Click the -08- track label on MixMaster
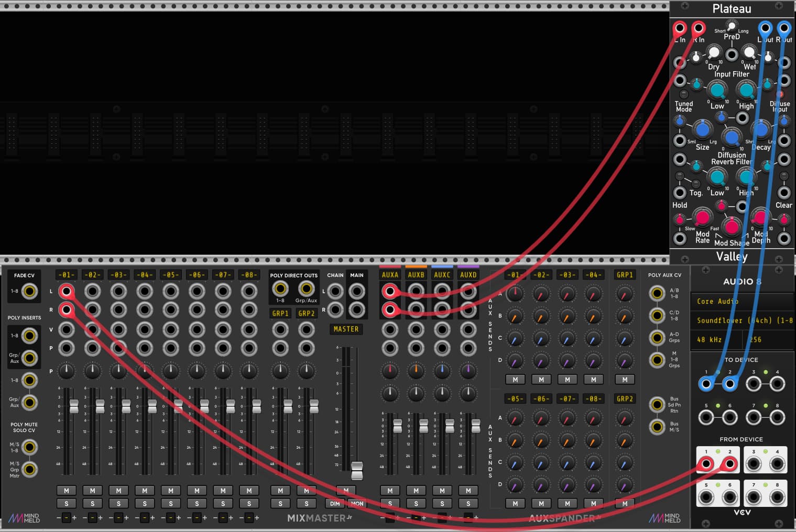The width and height of the screenshot is (796, 532). 249,275
